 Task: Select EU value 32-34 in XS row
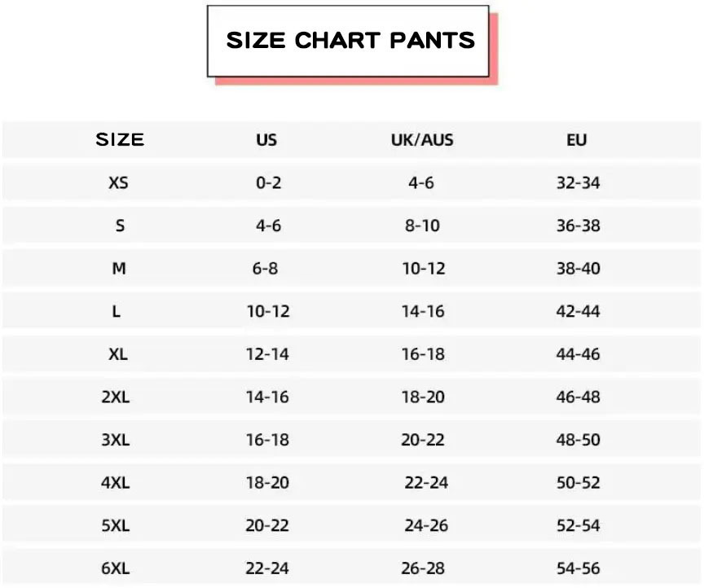[578, 183]
